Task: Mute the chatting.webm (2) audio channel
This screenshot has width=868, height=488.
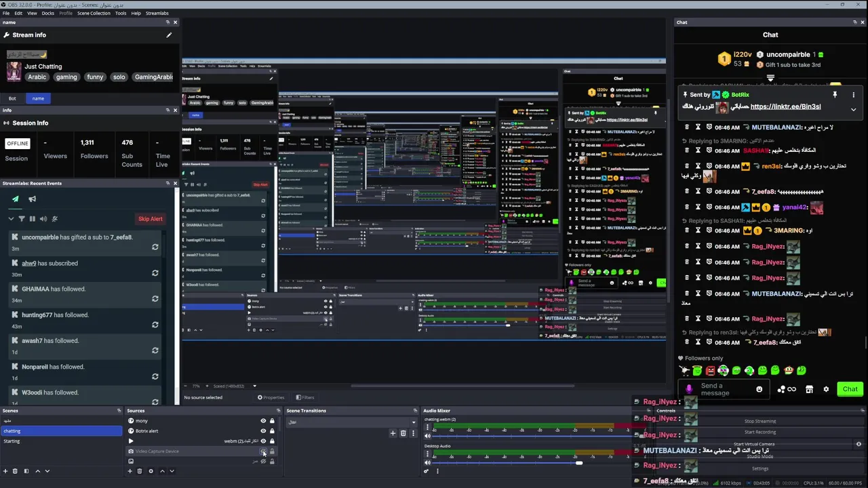Action: [x=427, y=436]
